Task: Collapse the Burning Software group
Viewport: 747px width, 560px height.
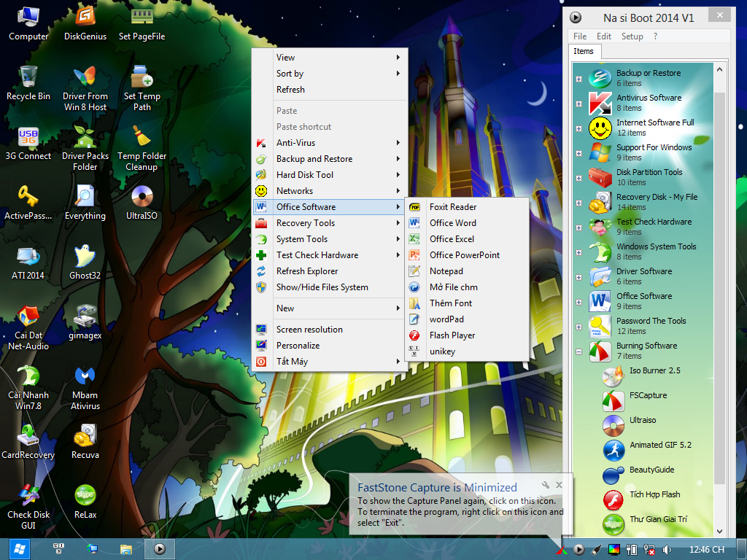Action: click(578, 352)
